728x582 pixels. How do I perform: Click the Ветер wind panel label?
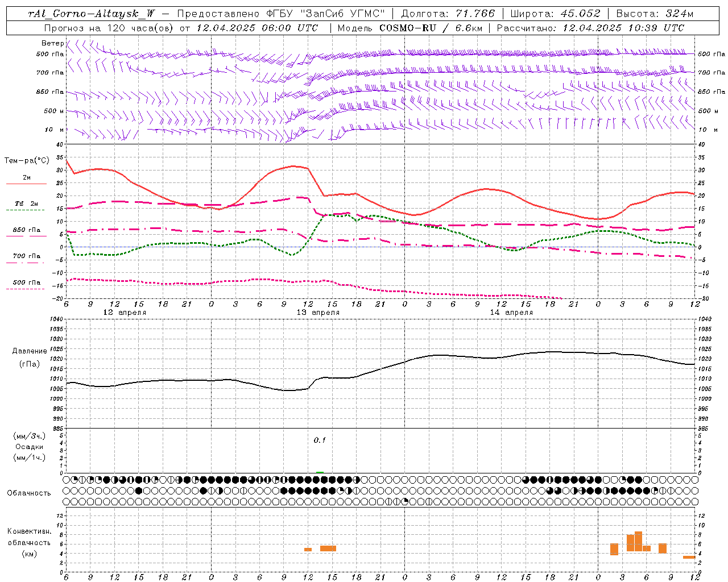(x=52, y=43)
